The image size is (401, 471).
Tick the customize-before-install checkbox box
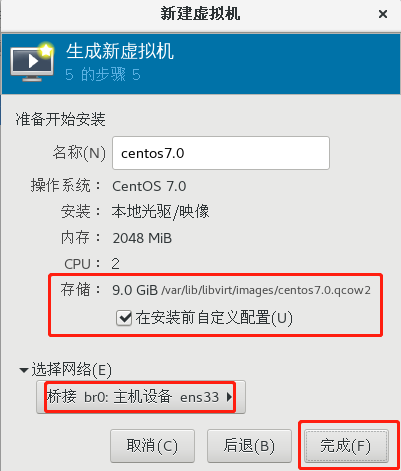(x=124, y=318)
